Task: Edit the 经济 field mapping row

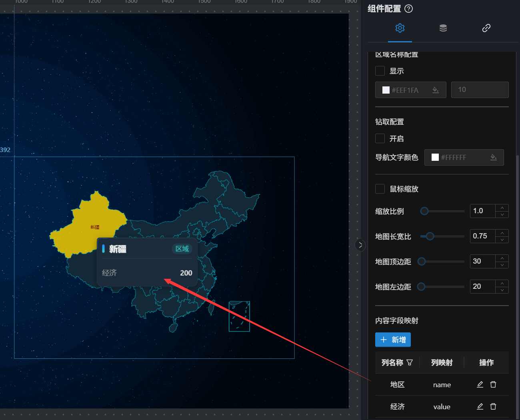Action: tap(480, 406)
